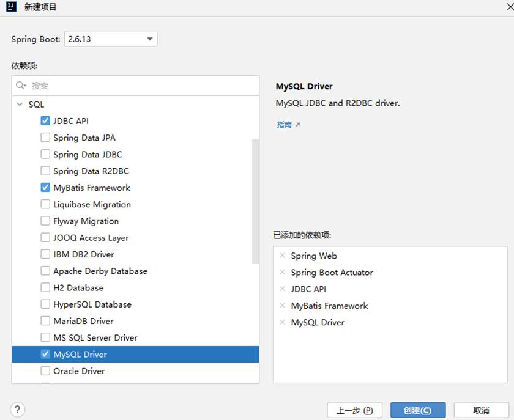
Task: Remove Spring Boot Actuator from added dependencies
Action: tap(282, 272)
